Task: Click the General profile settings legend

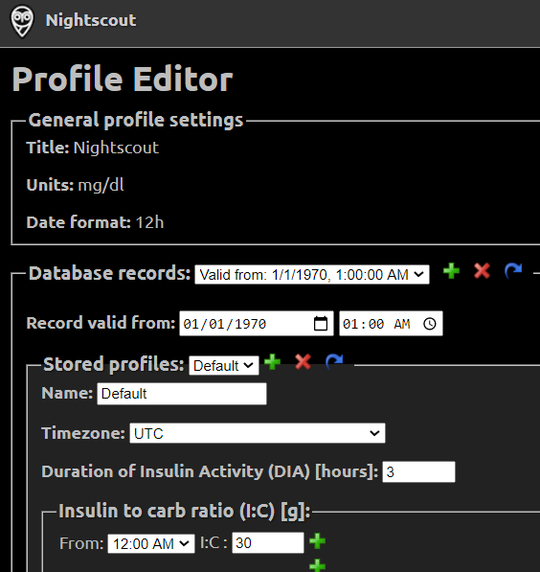Action: [x=136, y=120]
